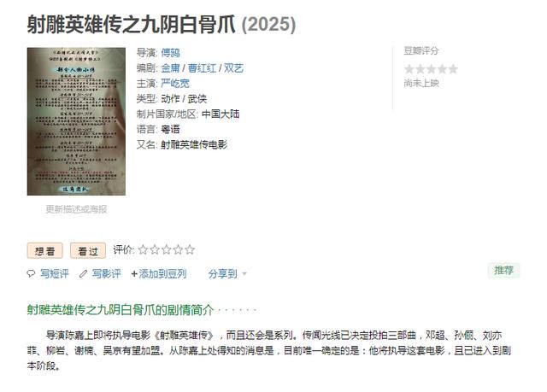Click the pencil icon beside 写影评
This screenshot has height=392, width=547.
pos(83,273)
